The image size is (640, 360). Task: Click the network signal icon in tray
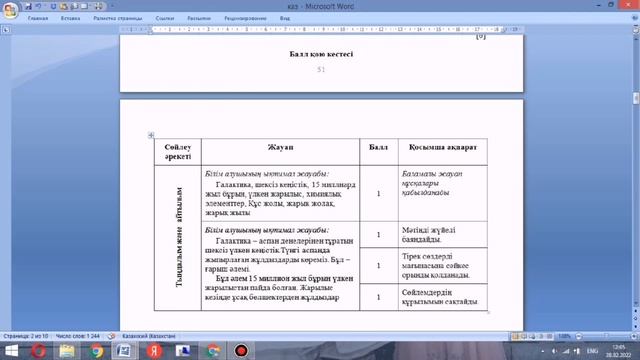(x=566, y=351)
